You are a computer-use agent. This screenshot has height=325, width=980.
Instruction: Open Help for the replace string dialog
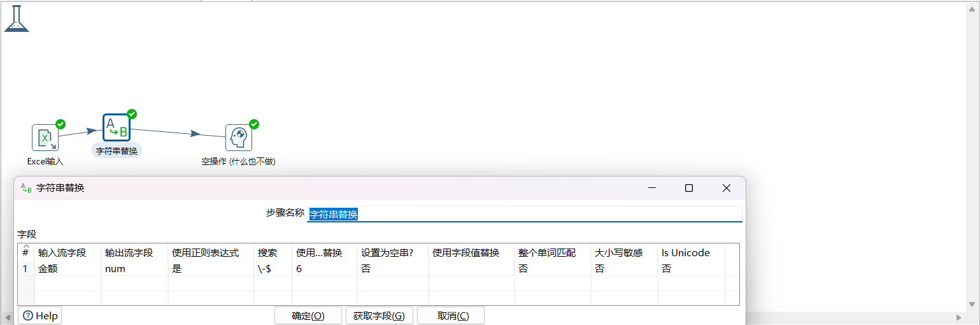(40, 315)
